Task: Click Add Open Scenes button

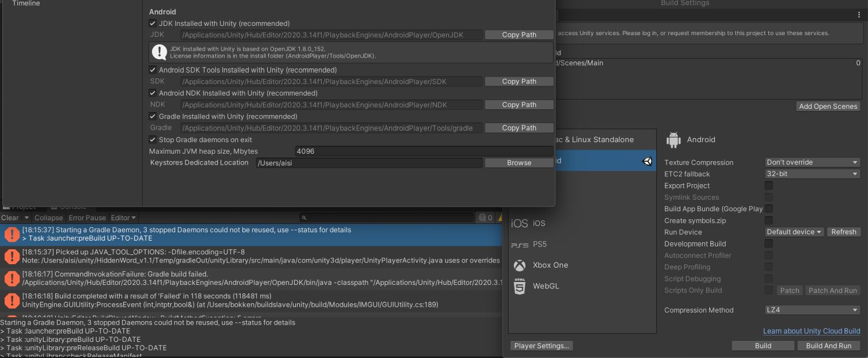Action: tap(828, 106)
